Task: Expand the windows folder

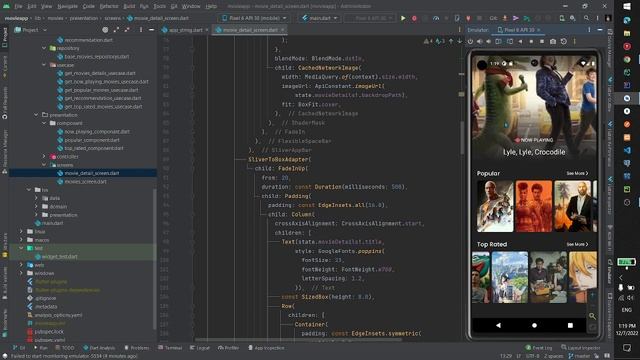Action: coord(21,273)
